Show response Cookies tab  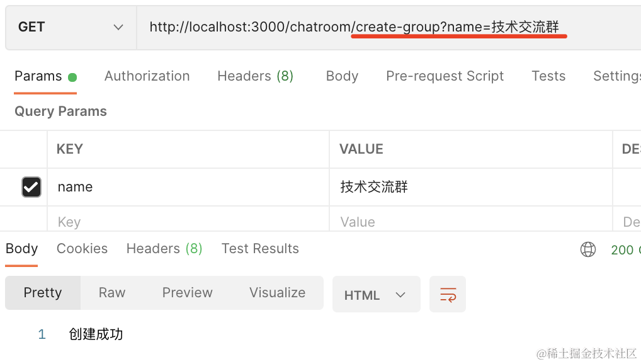click(82, 249)
